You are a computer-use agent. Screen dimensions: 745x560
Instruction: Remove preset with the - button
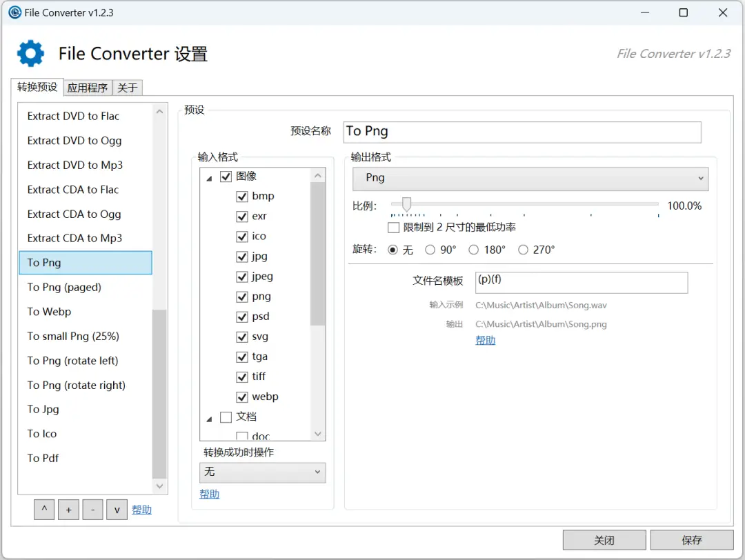tap(92, 510)
